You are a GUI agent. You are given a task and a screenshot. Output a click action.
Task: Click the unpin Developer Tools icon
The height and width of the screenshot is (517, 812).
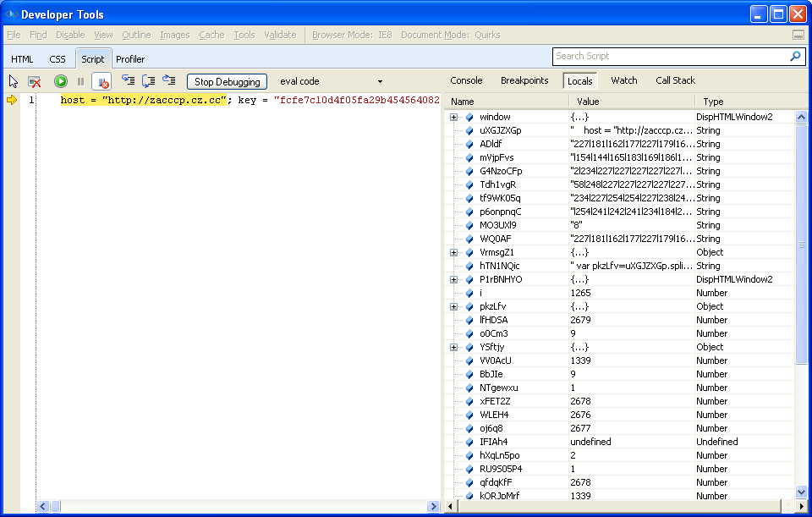(798, 36)
